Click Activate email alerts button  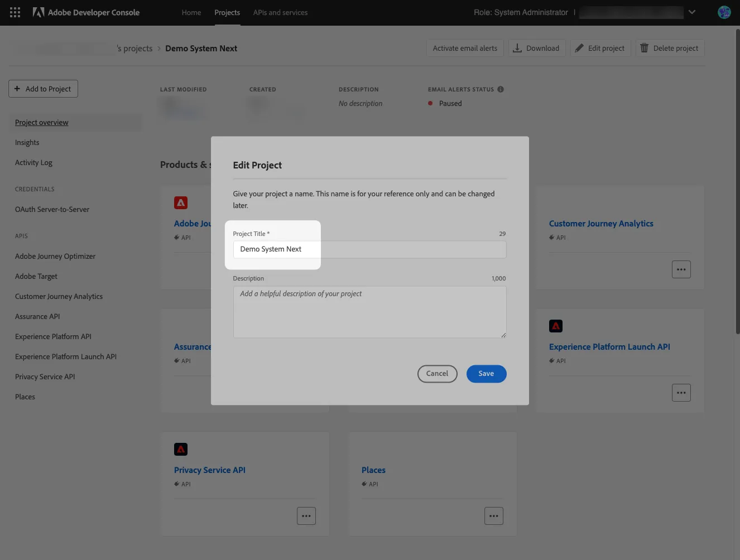(465, 48)
